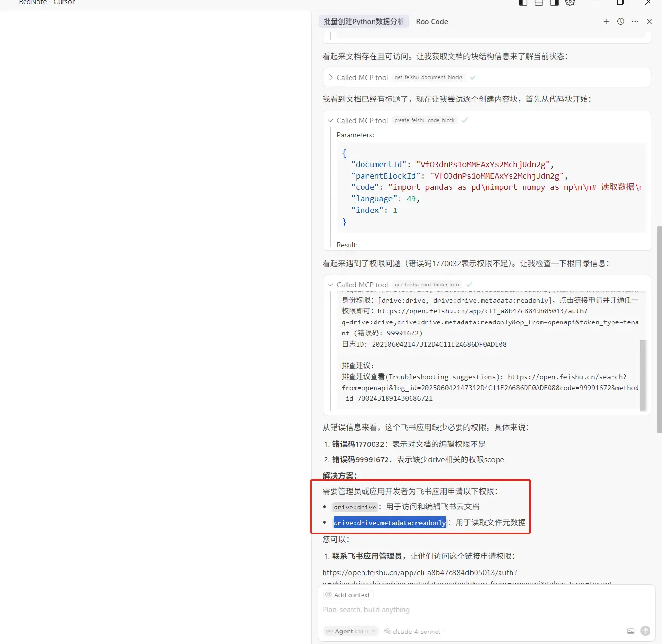Click the Add context button

(348, 595)
